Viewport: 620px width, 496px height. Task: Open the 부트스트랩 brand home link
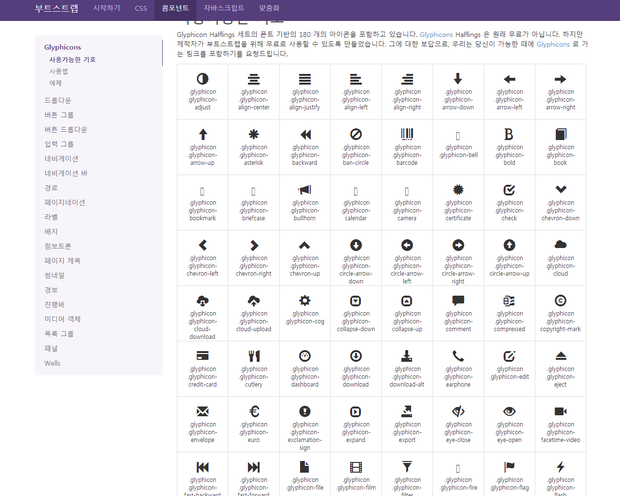[57, 8]
